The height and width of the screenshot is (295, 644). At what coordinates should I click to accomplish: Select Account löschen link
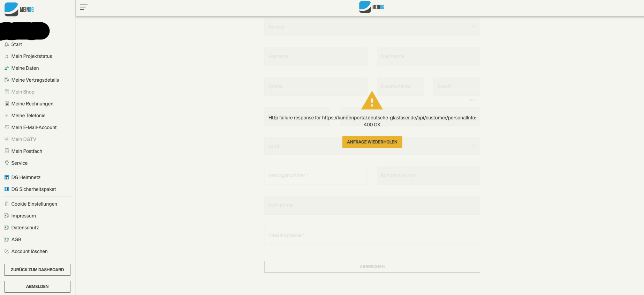pyautogui.click(x=30, y=251)
